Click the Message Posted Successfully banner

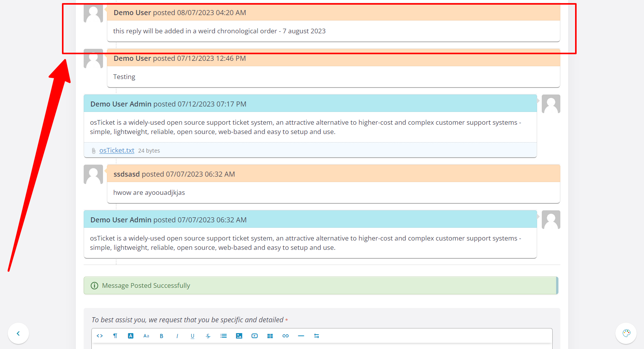320,285
